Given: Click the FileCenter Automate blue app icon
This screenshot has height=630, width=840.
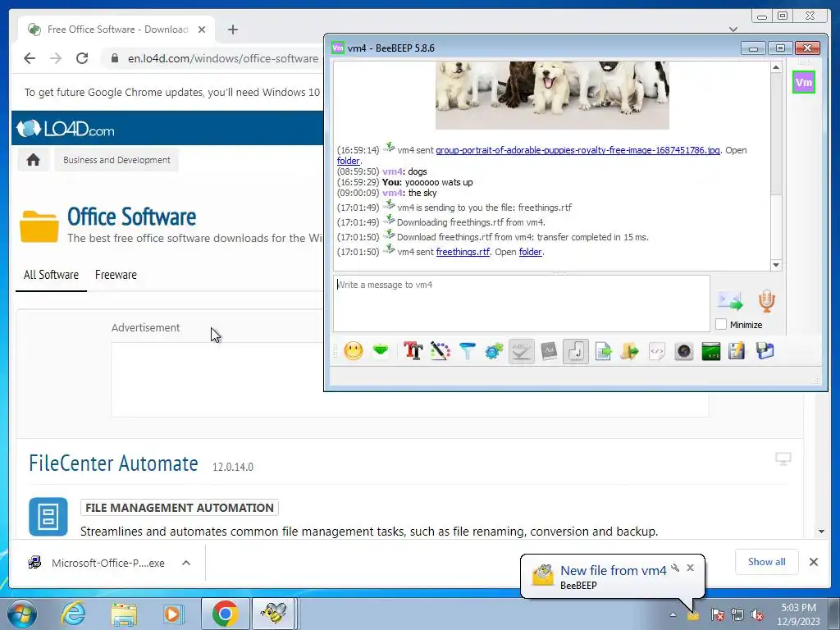Looking at the screenshot, I should [x=48, y=517].
